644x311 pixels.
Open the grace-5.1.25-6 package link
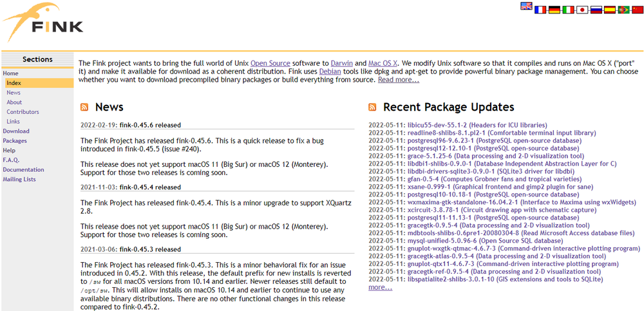pyautogui.click(x=496, y=156)
